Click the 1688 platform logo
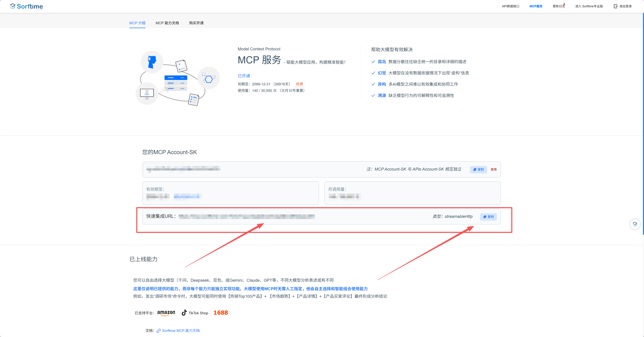The height and width of the screenshot is (337, 644). (x=220, y=313)
